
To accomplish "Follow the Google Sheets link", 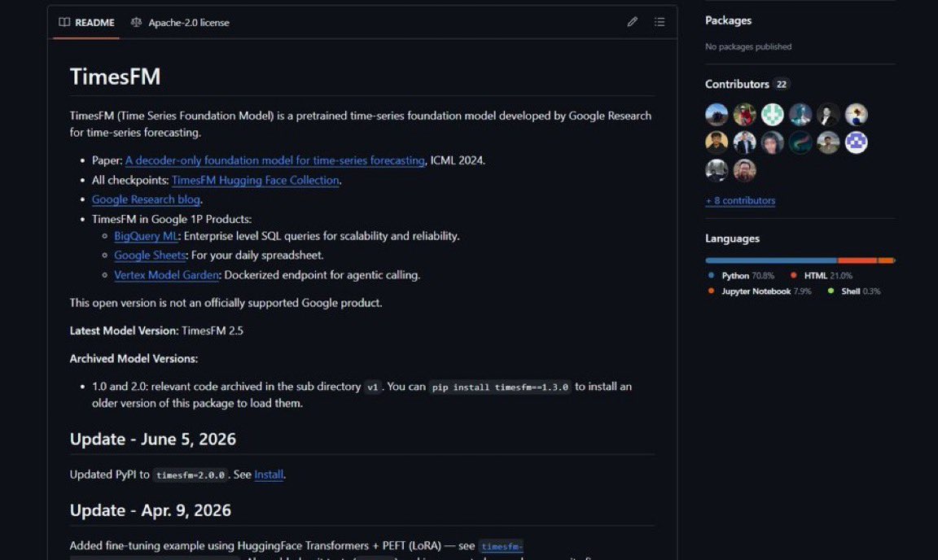I will point(150,255).
